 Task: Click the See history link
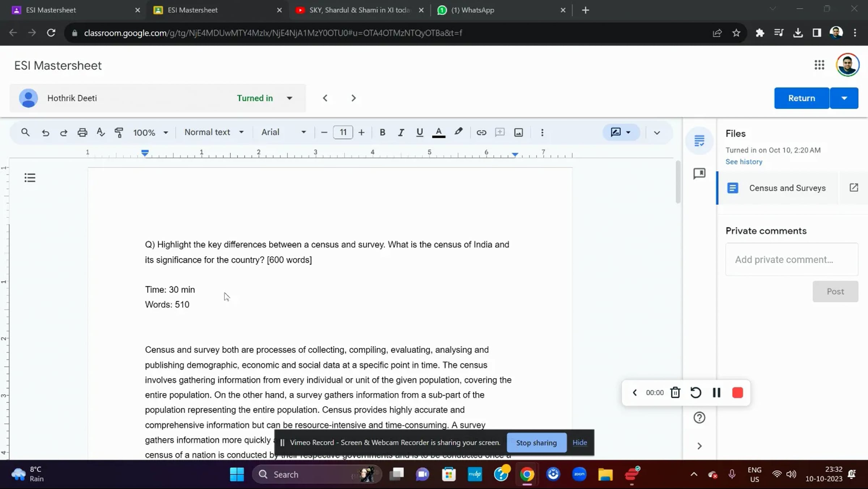pyautogui.click(x=744, y=162)
